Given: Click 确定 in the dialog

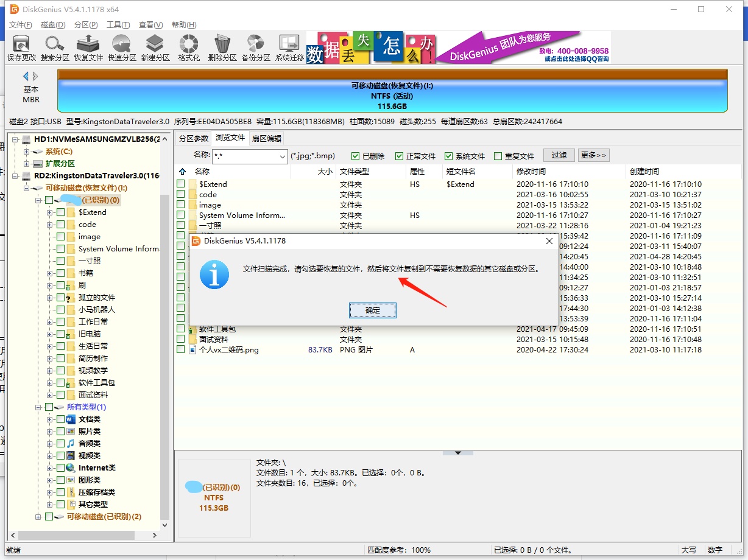Looking at the screenshot, I should click(373, 310).
